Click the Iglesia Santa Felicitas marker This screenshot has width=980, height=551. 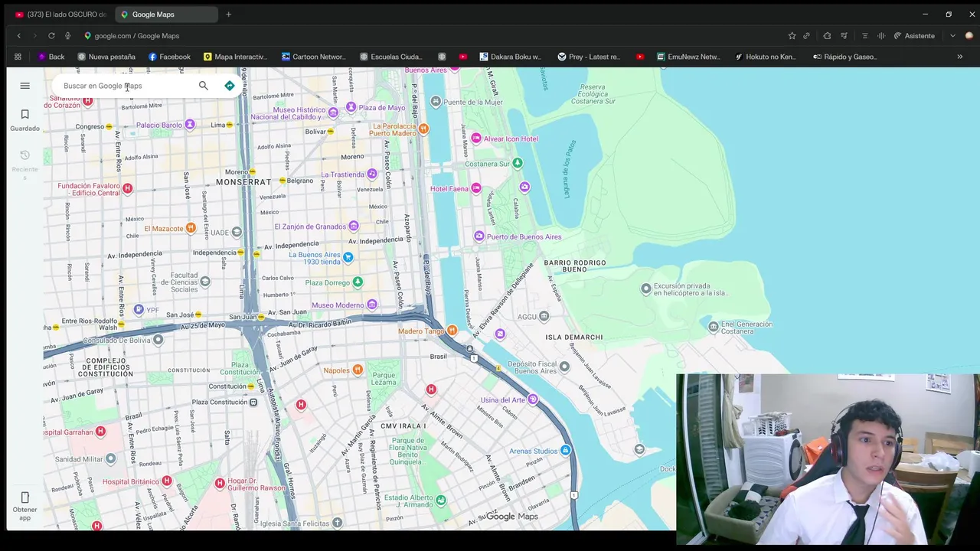(x=337, y=523)
